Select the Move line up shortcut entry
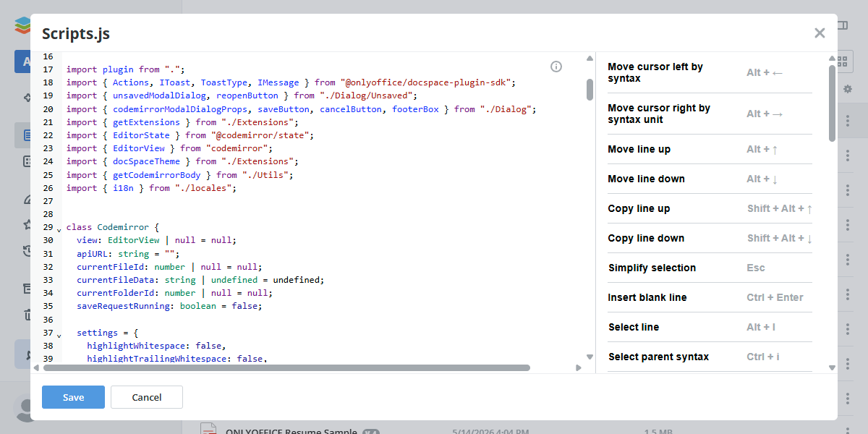 click(710, 149)
